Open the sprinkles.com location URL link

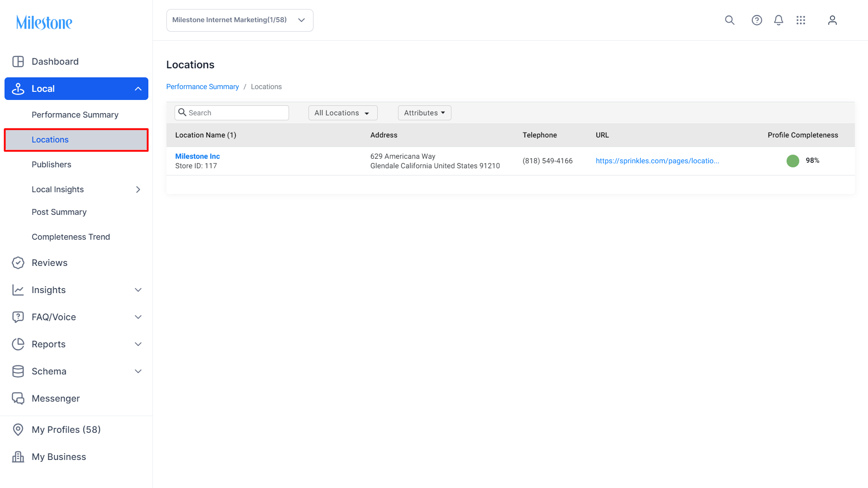(657, 161)
